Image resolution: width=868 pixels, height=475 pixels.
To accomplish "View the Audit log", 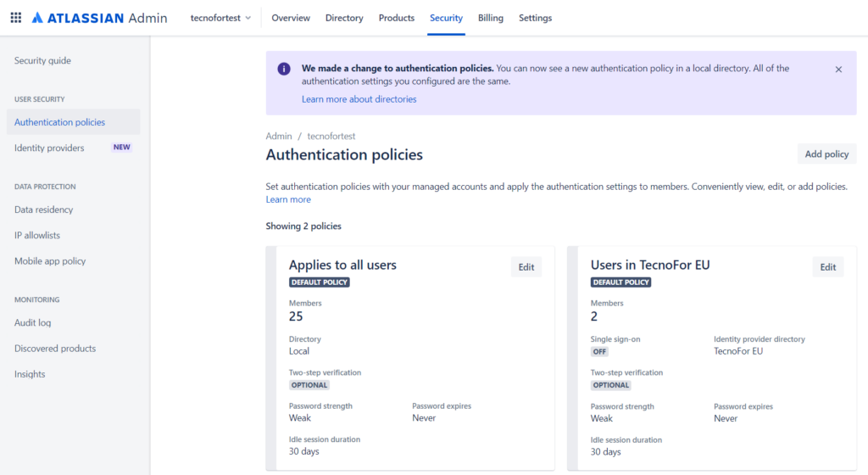I will [x=33, y=323].
